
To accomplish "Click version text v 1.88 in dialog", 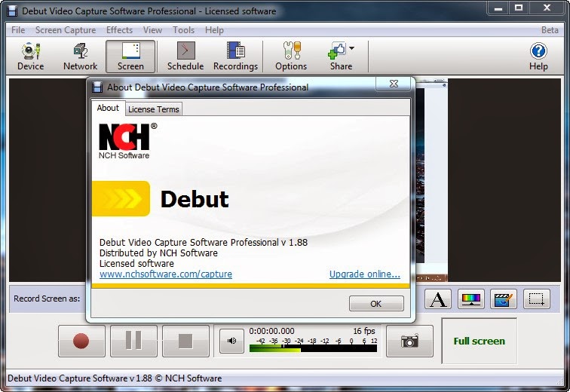I will (295, 242).
